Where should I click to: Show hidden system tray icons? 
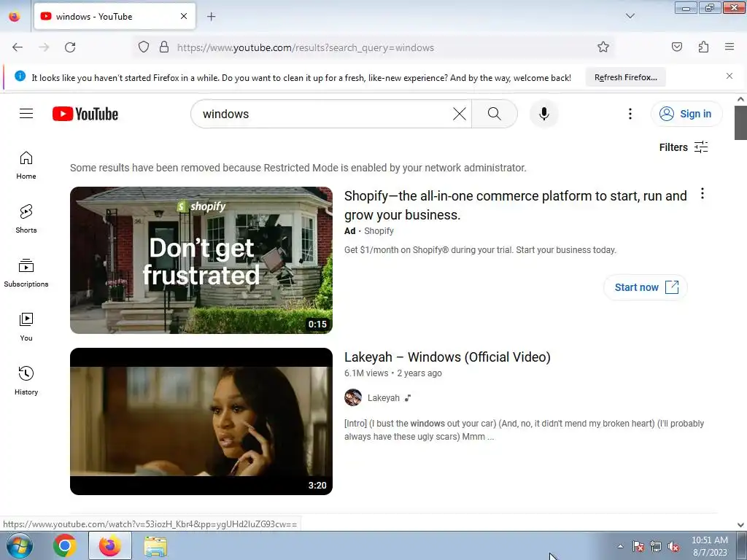[620, 546]
